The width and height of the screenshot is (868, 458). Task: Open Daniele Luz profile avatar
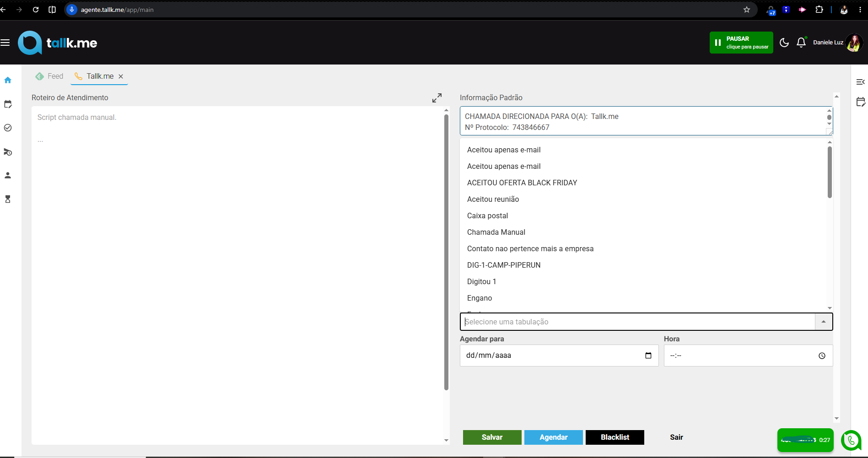pos(854,43)
